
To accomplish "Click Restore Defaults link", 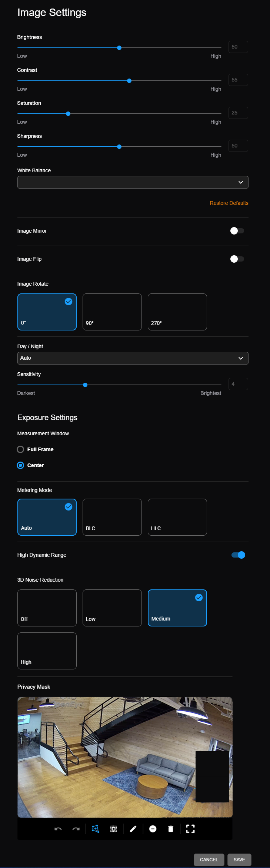I will coord(229,203).
